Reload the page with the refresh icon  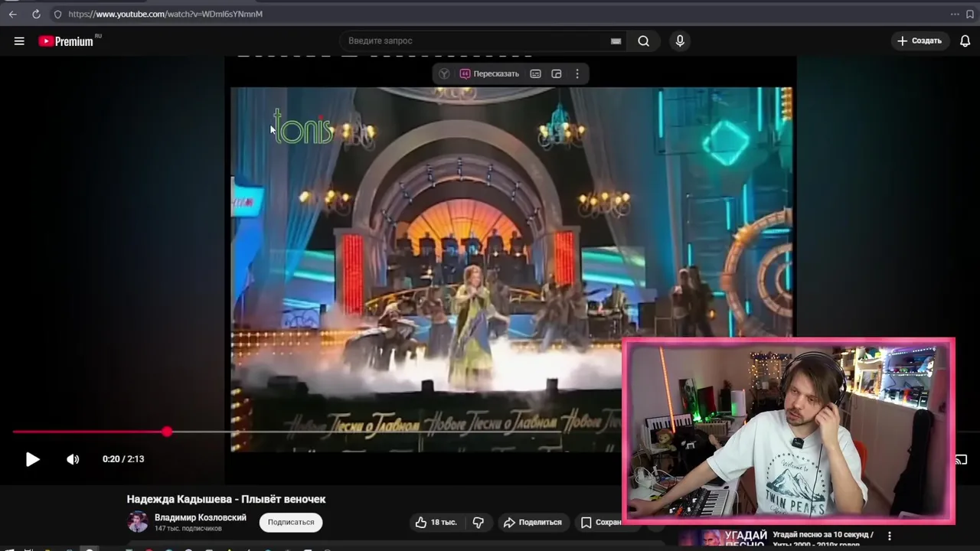click(36, 14)
